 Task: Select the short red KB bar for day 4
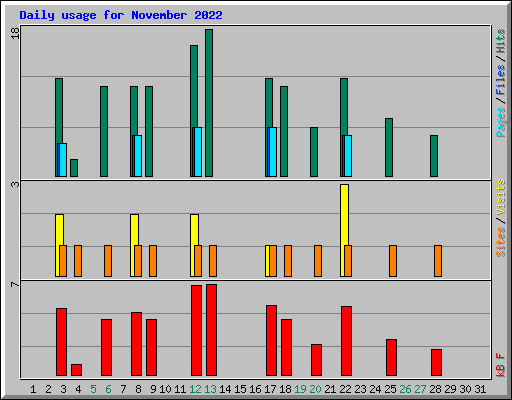tap(76, 370)
